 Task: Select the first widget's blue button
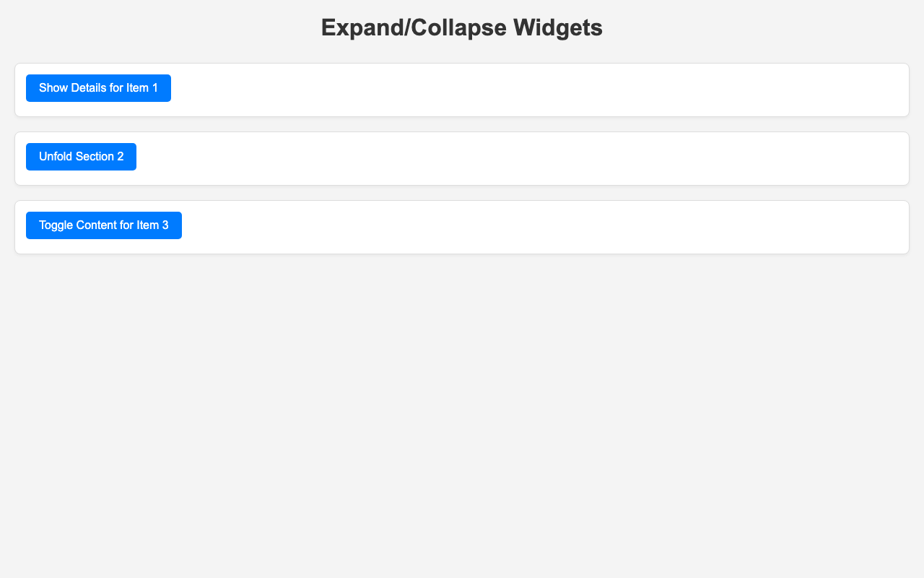pyautogui.click(x=98, y=88)
